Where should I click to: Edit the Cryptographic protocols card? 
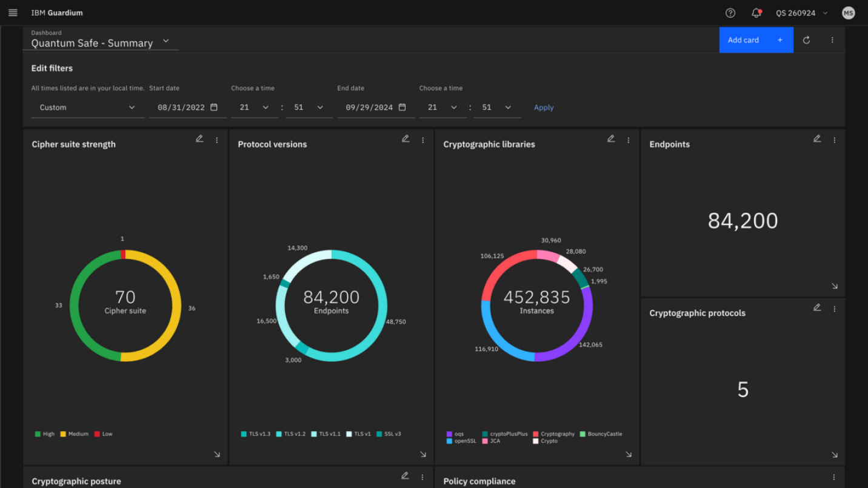[817, 307]
